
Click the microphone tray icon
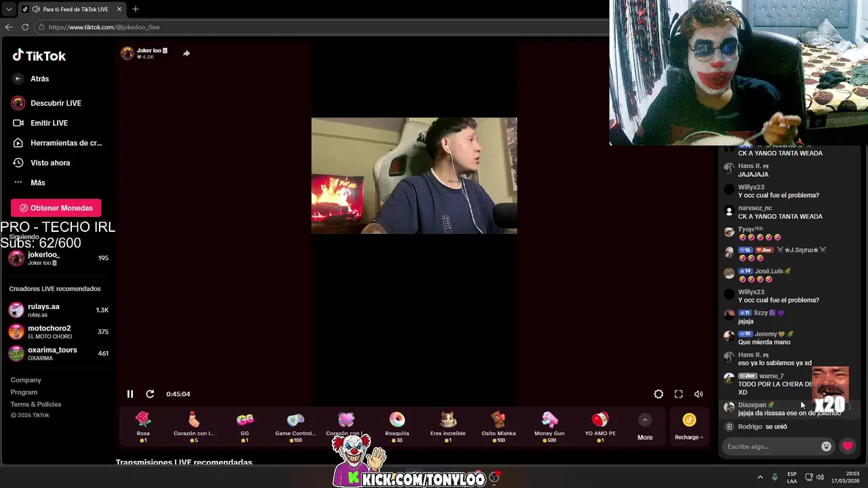[x=774, y=477]
